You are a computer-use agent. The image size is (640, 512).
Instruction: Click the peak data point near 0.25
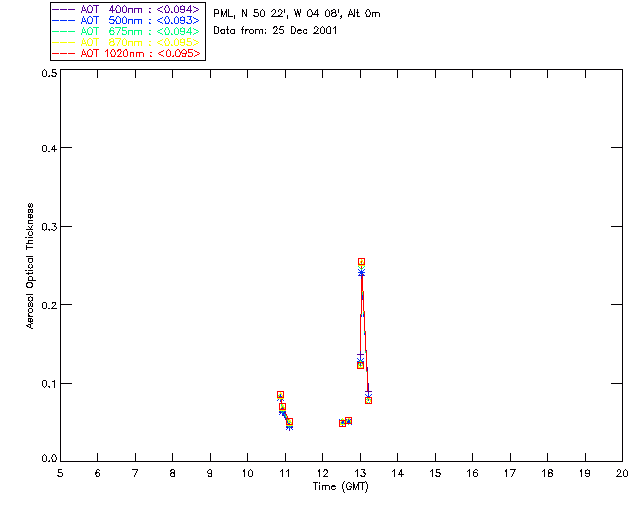click(361, 262)
